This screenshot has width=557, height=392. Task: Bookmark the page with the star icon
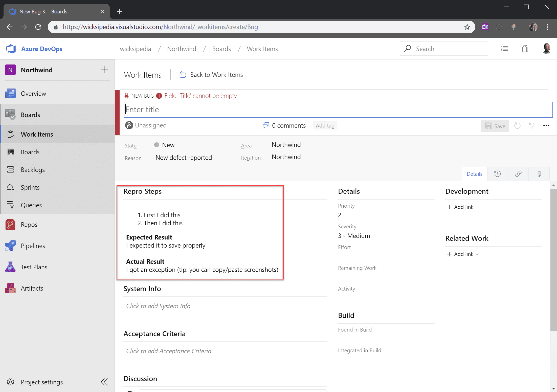[467, 27]
